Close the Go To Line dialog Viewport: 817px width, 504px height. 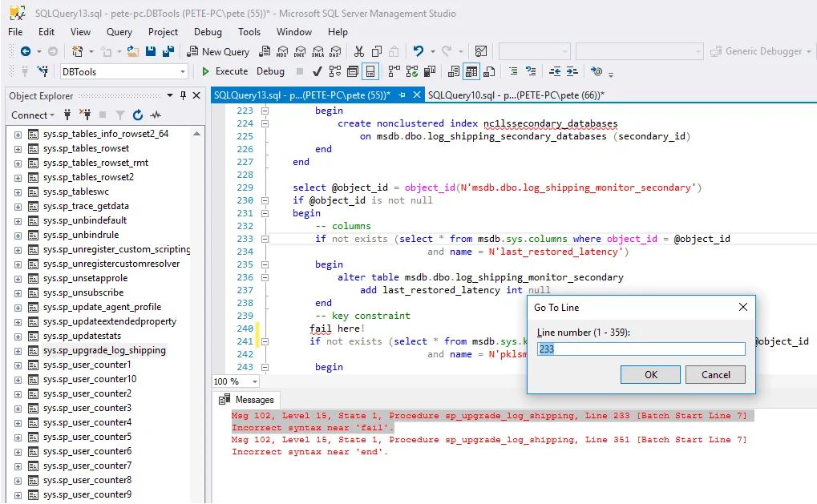click(743, 307)
